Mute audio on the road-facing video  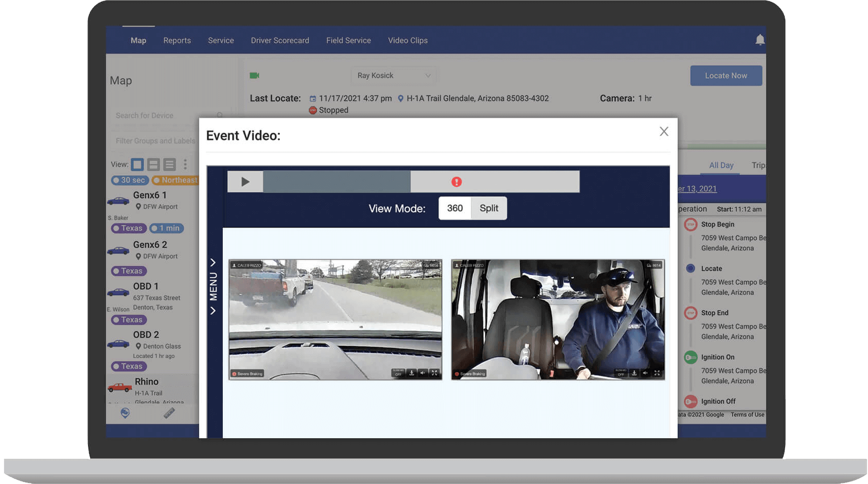pyautogui.click(x=423, y=373)
